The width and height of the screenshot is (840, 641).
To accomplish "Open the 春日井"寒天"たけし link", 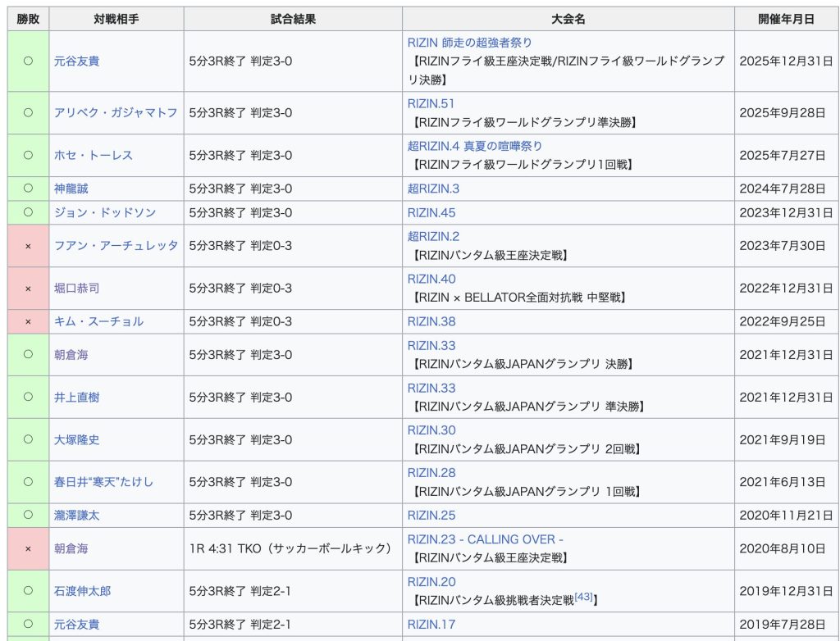I will coord(103,482).
